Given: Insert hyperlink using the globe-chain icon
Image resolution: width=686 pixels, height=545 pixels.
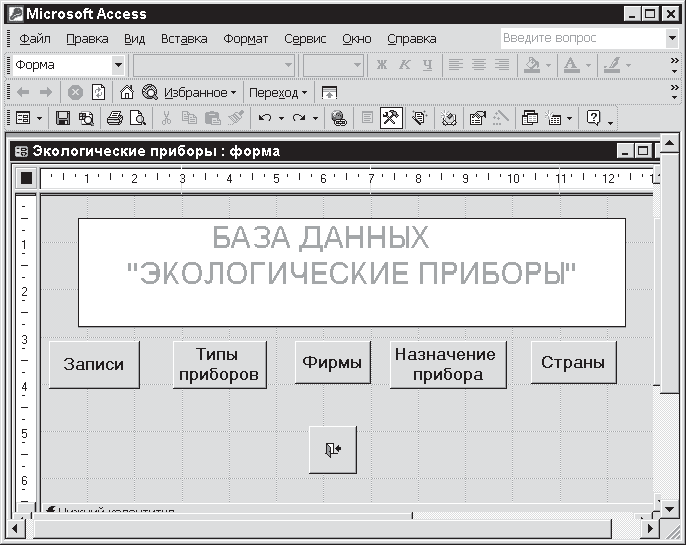Looking at the screenshot, I should click(338, 118).
